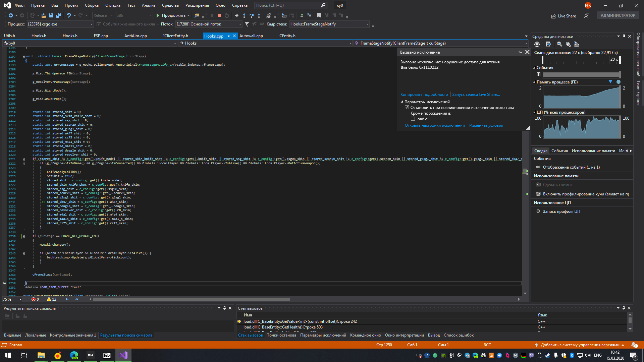The width and height of the screenshot is (644, 362).
Task: Open stack frame Hooks::FrameStageNotify dropdown
Action: [x=367, y=24]
